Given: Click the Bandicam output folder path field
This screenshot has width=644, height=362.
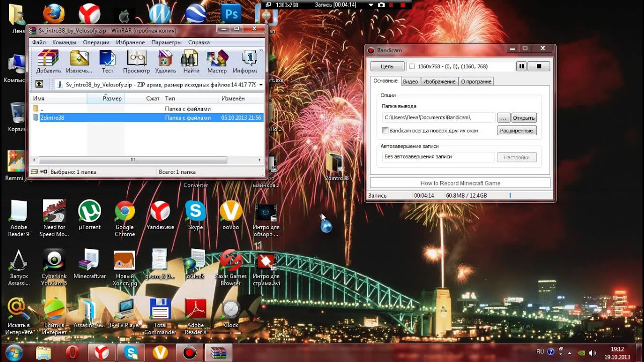Looking at the screenshot, I should click(x=439, y=118).
